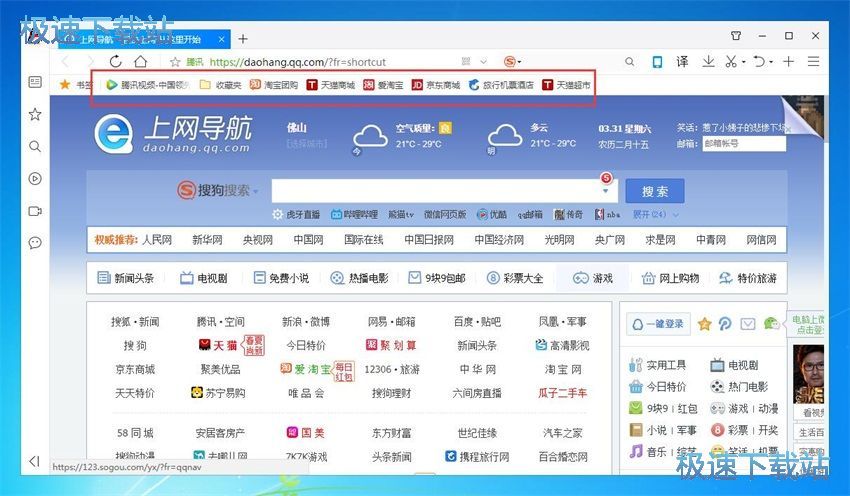Select the 网上购物 category tab

click(x=671, y=278)
